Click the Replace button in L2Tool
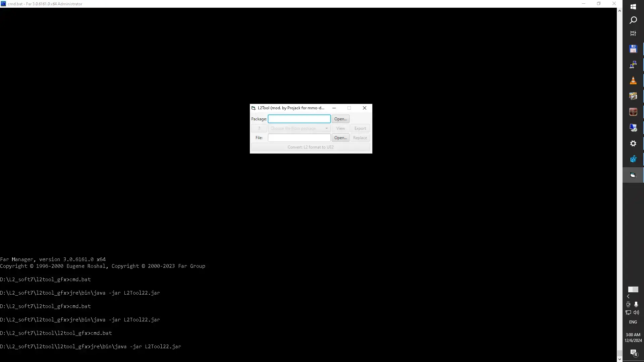644x362 pixels. pyautogui.click(x=360, y=138)
